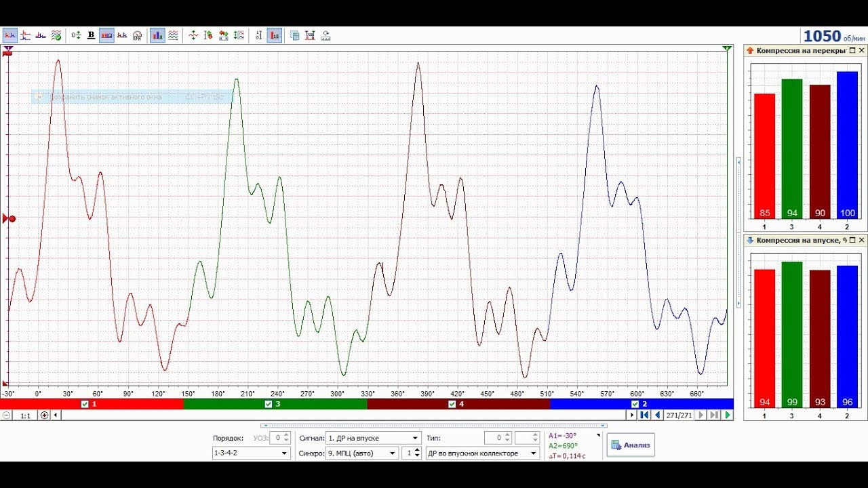Undock the 'Компрессия на впуске' panel
This screenshot has height=488, width=868.
point(852,241)
